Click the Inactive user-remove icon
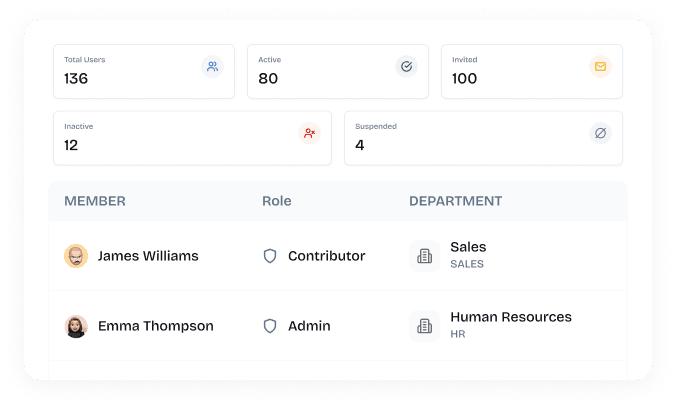The width and height of the screenshot is (676, 408). (310, 133)
